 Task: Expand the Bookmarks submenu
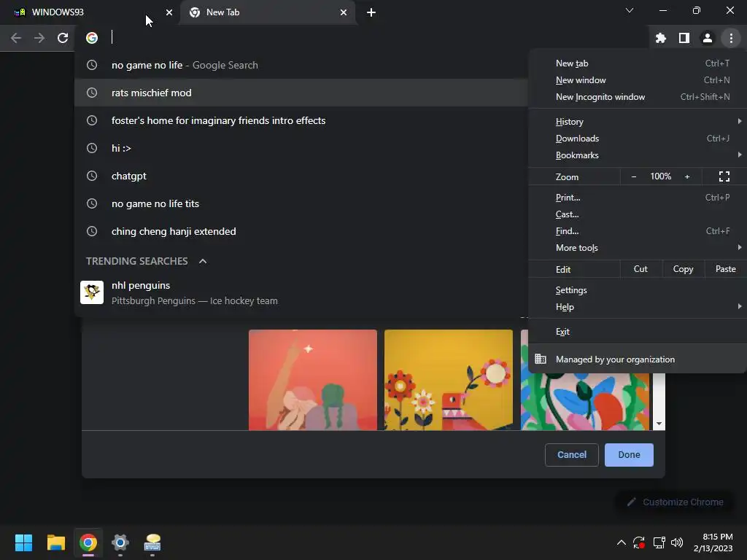pos(638,155)
